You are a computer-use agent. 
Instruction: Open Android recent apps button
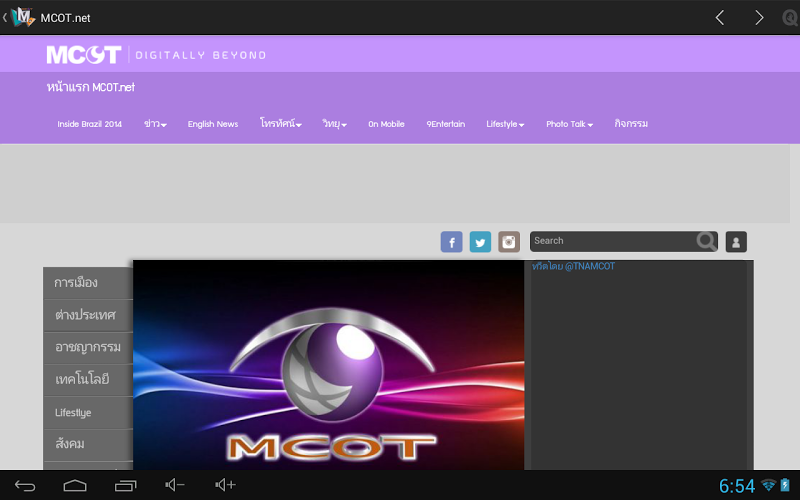[x=126, y=485]
